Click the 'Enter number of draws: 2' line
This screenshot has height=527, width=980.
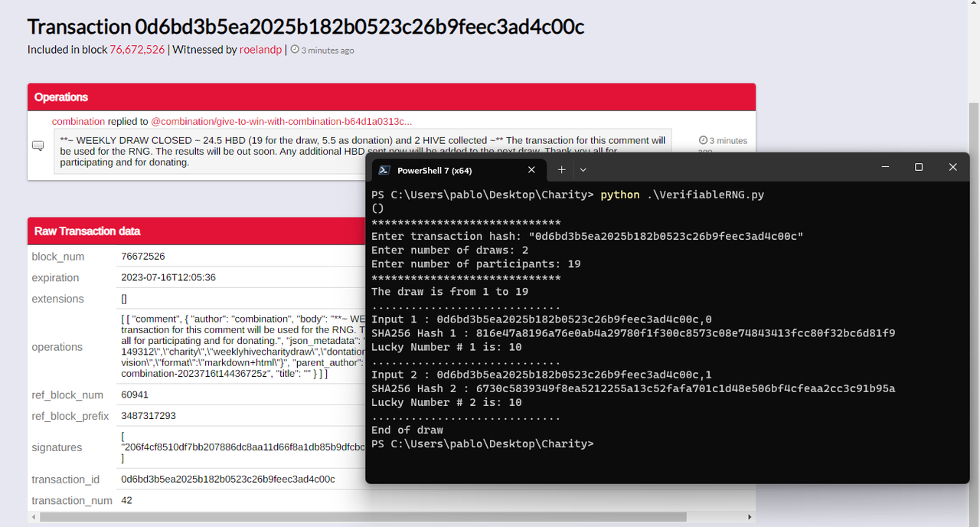tap(450, 250)
